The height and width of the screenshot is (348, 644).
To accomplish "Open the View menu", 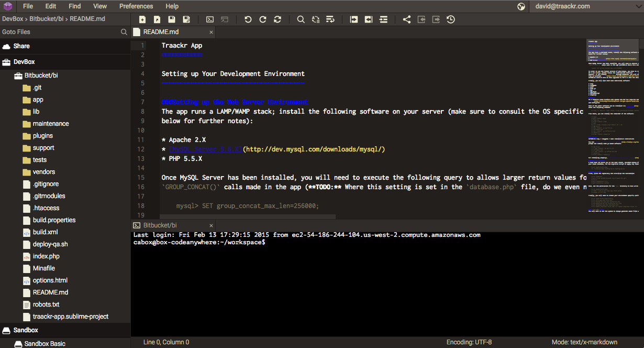I will click(100, 6).
